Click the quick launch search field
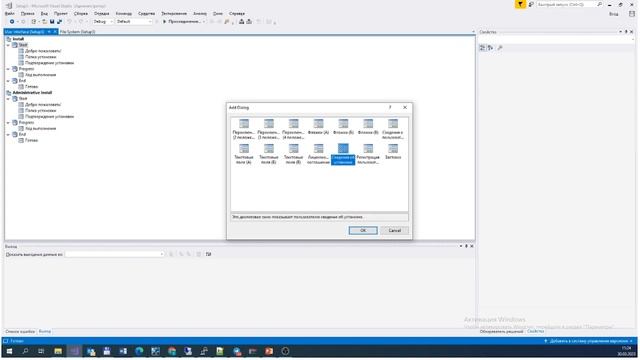The image size is (640, 360). coord(566,4)
